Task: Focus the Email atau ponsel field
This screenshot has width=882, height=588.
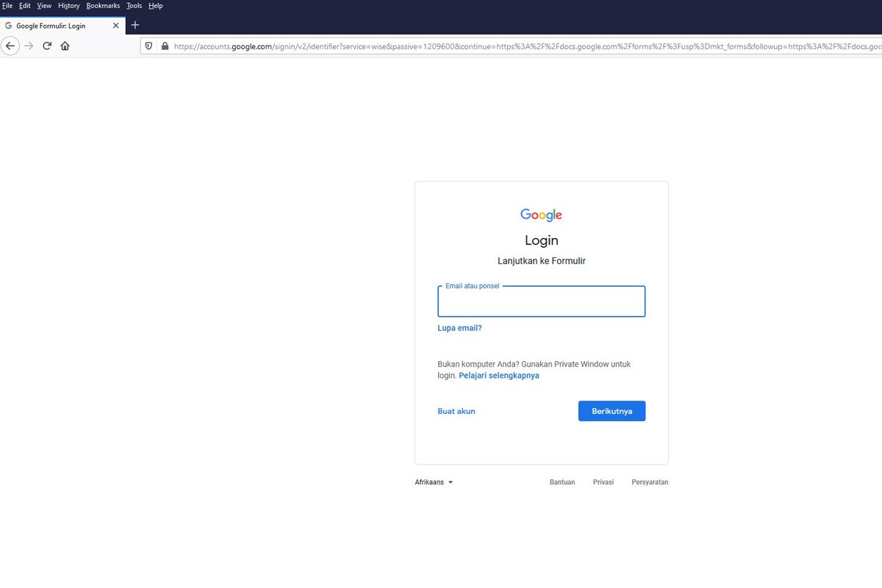Action: tap(541, 302)
